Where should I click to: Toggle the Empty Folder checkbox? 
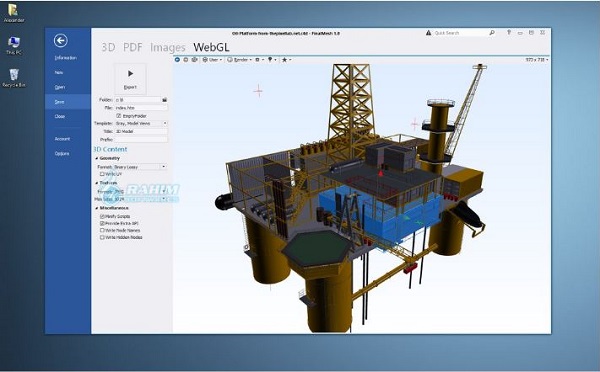click(119, 116)
